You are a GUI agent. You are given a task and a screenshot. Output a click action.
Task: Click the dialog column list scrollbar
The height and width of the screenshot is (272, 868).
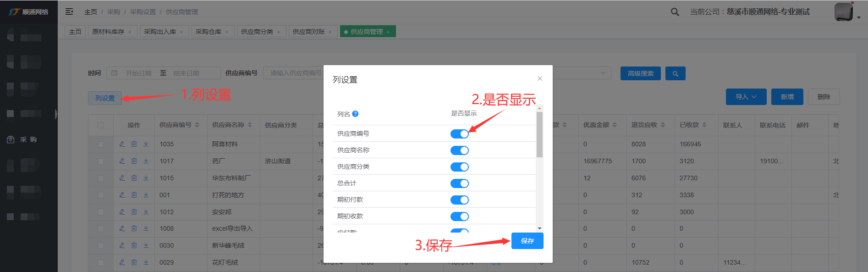(539, 135)
